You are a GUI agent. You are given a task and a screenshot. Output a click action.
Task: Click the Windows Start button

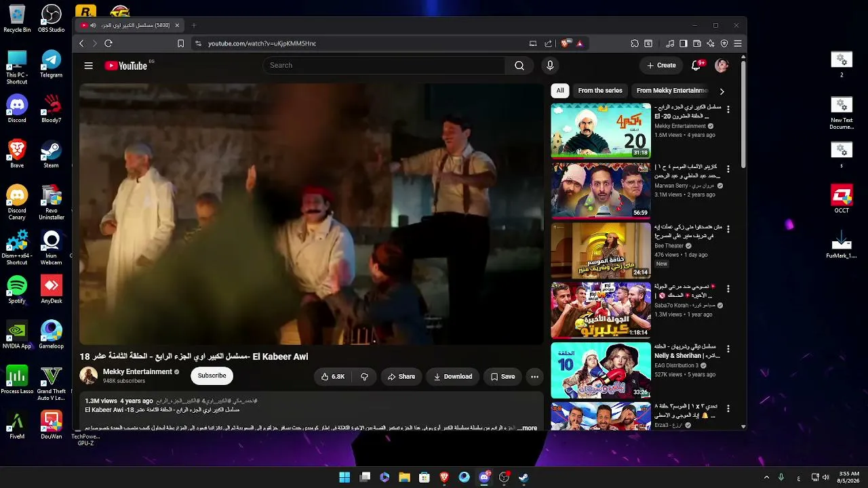[x=344, y=477]
